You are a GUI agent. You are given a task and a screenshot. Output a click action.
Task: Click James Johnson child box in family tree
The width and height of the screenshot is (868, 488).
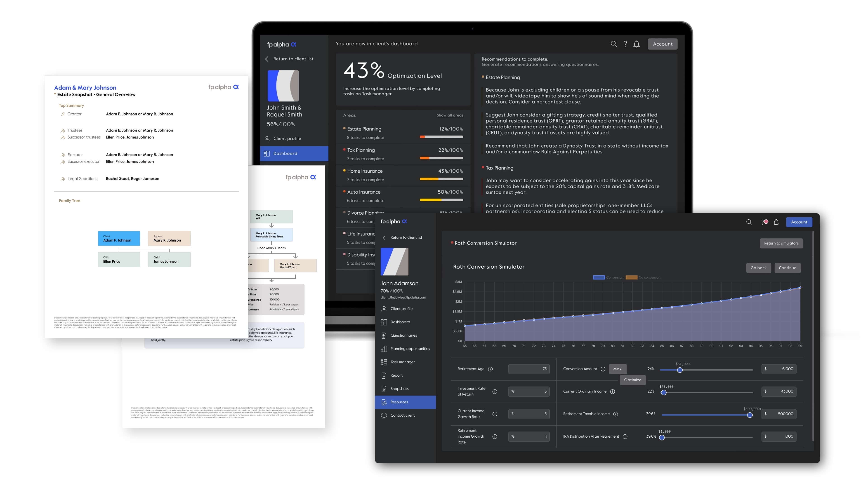coord(169,260)
